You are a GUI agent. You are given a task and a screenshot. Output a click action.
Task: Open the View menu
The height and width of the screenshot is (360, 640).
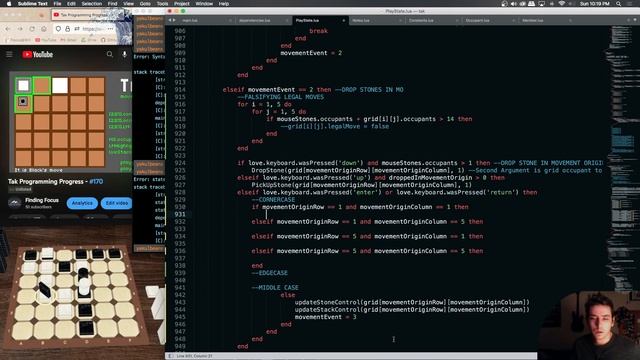pos(129,4)
